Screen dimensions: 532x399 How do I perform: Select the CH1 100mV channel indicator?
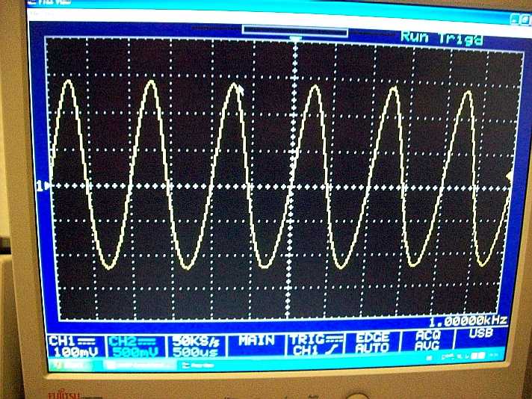(67, 343)
